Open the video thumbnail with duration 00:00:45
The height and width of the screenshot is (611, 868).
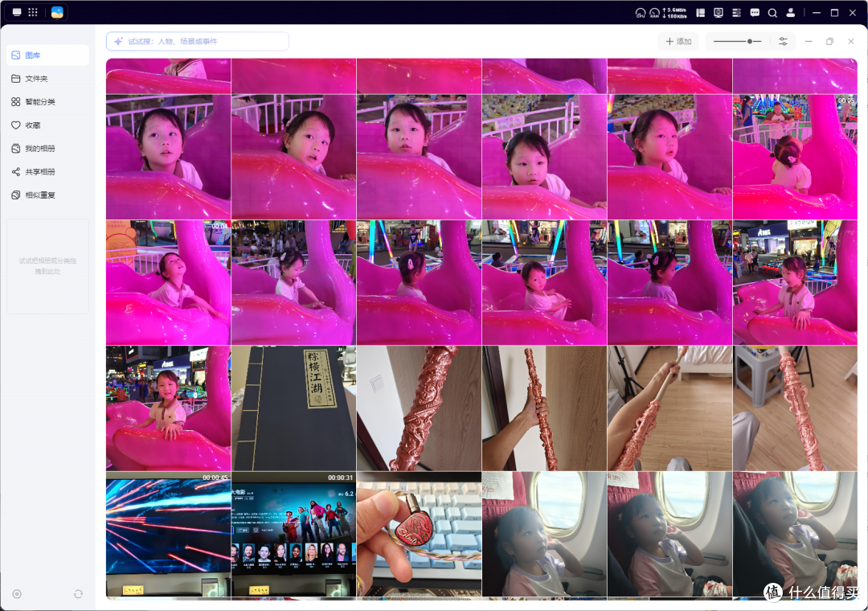pyautogui.click(x=168, y=535)
